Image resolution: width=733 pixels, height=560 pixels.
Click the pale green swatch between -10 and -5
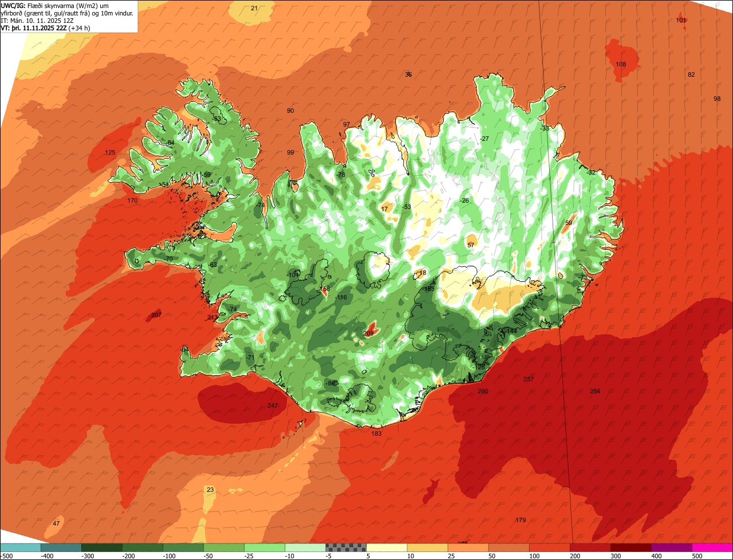tap(305, 547)
